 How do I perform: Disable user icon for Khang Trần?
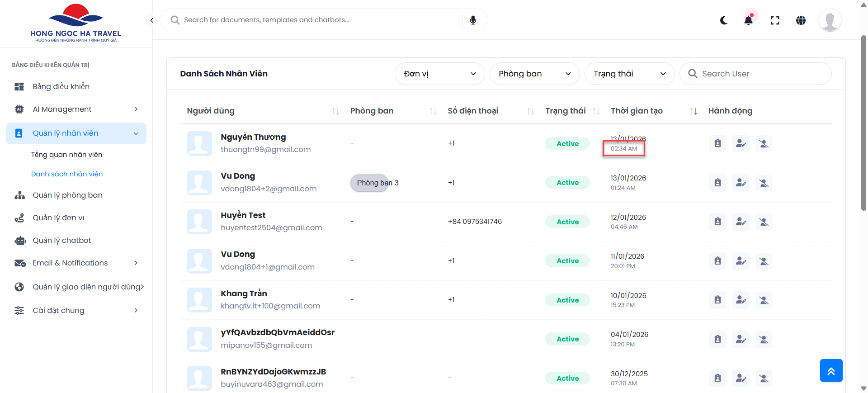point(764,300)
